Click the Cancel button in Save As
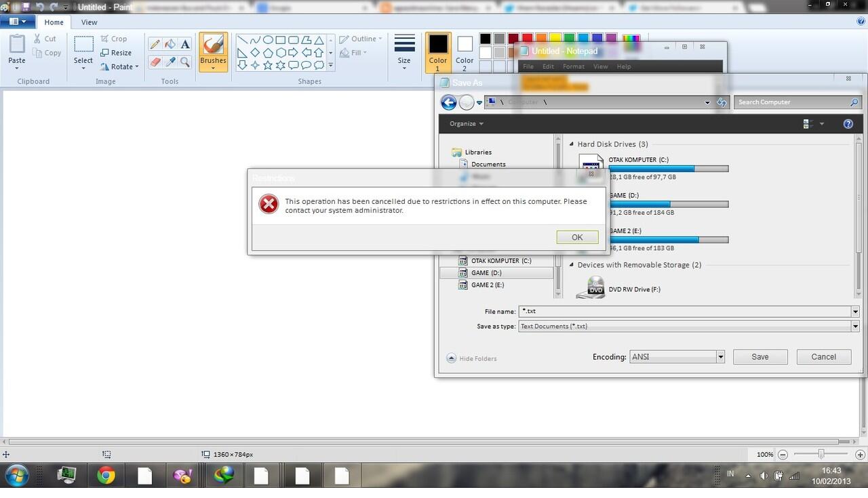The width and height of the screenshot is (868, 498). (x=823, y=356)
